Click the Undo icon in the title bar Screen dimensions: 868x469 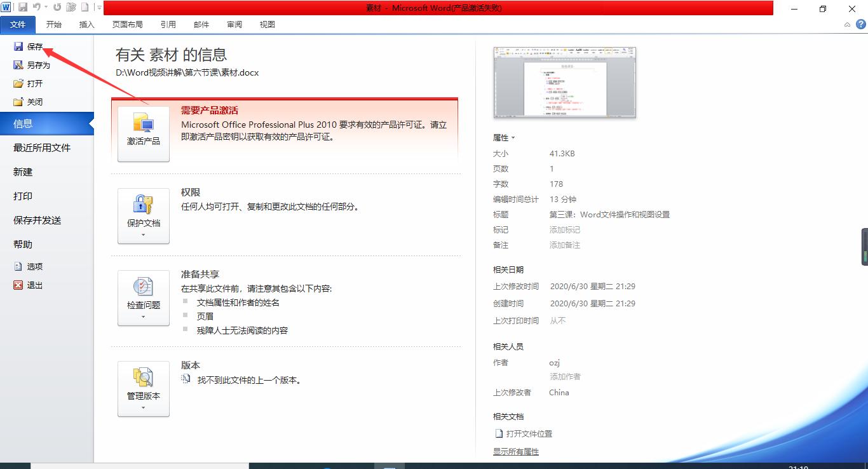(x=36, y=7)
